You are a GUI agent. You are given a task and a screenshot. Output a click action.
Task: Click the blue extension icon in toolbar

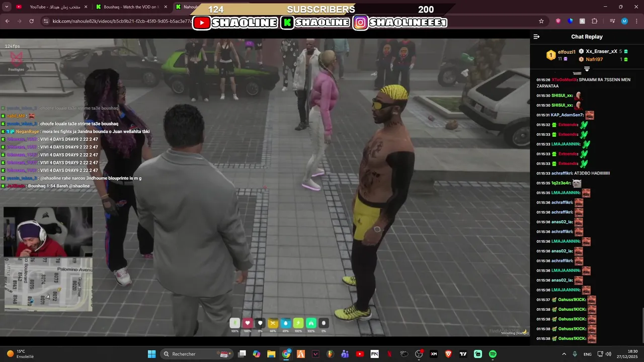point(570,21)
